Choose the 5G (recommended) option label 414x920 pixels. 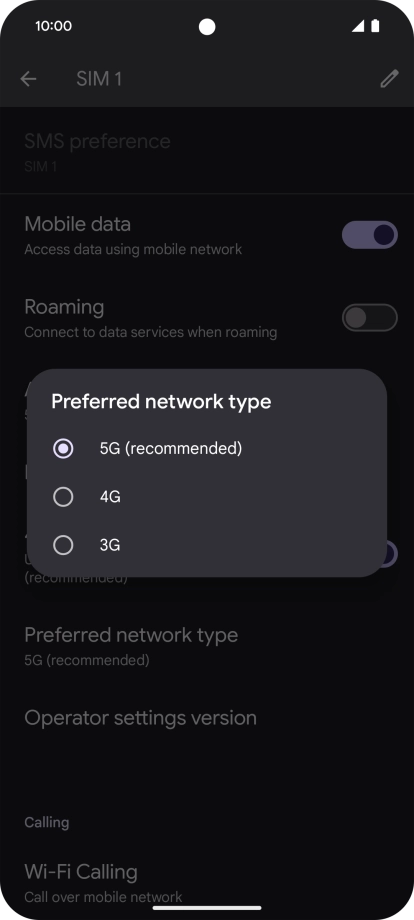pyautogui.click(x=171, y=449)
